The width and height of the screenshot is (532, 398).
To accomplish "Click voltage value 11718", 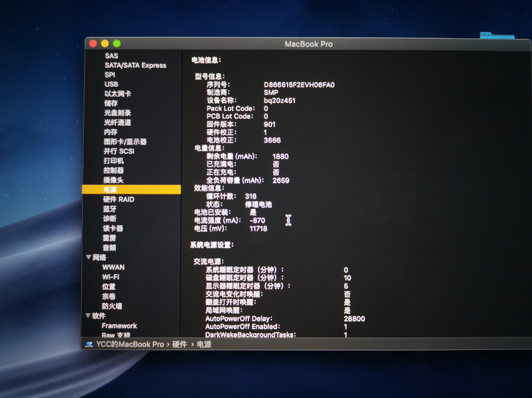I will pos(259,229).
